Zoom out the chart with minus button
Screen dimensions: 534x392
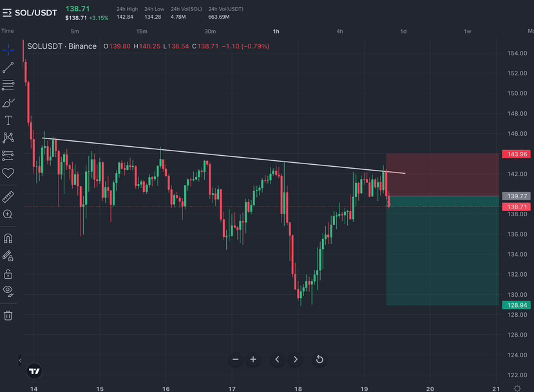pyautogui.click(x=235, y=359)
